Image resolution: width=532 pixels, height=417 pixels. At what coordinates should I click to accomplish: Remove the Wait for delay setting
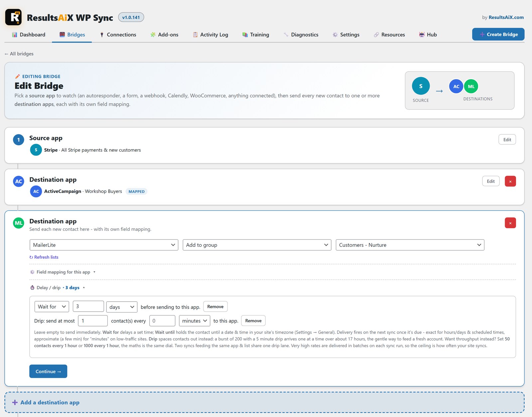(x=215, y=307)
